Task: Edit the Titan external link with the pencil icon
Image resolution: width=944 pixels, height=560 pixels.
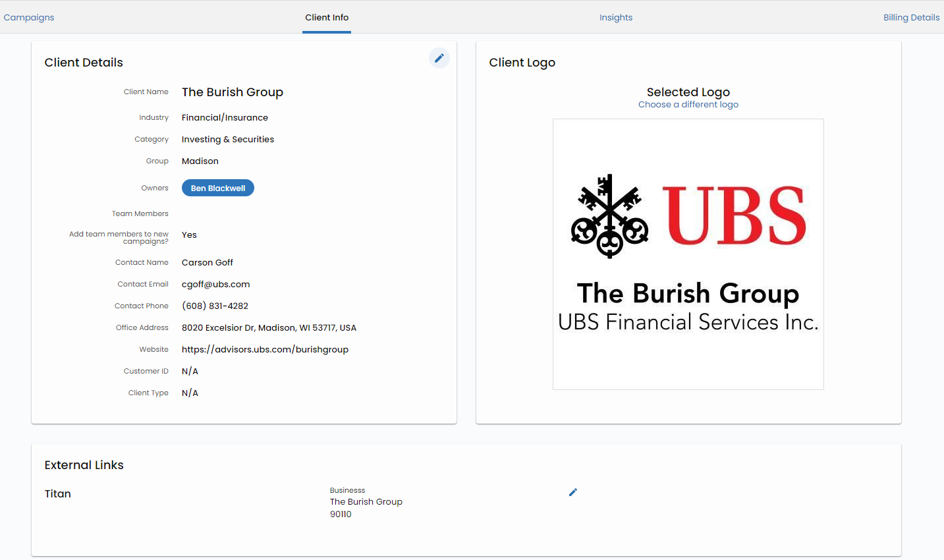Action: coord(573,492)
